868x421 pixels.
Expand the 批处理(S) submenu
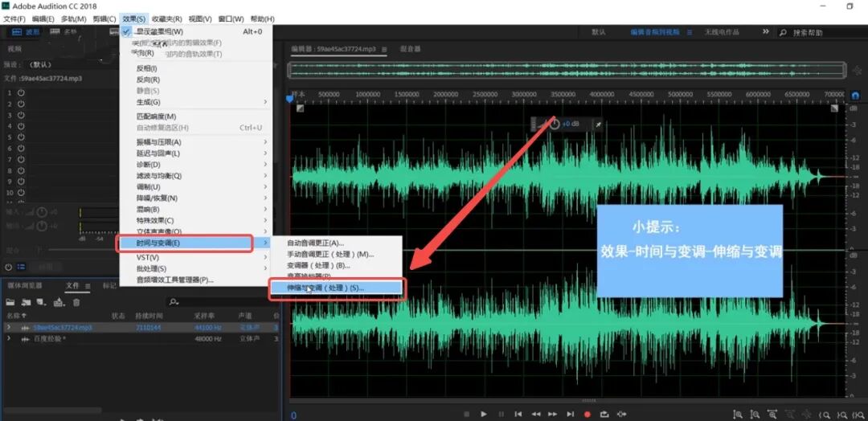click(x=197, y=268)
